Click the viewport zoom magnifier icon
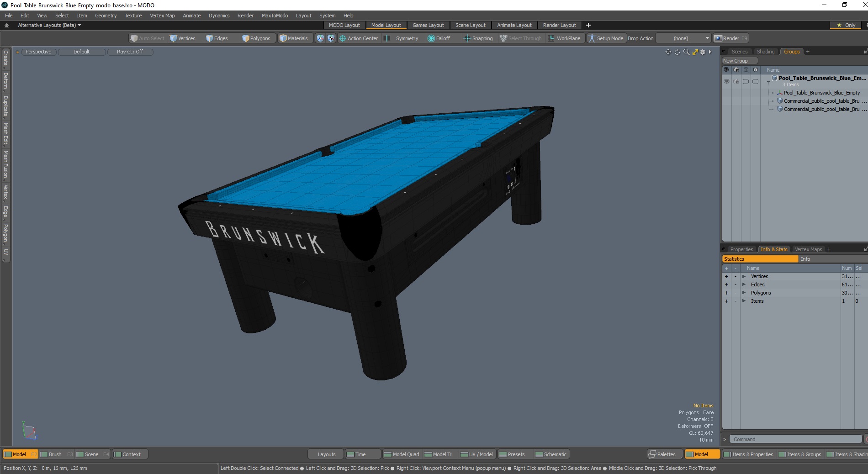Image resolution: width=868 pixels, height=474 pixels. click(686, 52)
